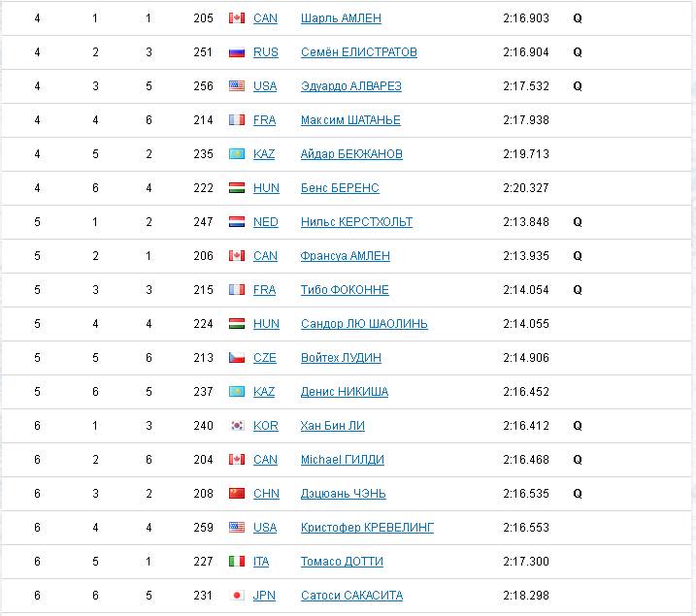The image size is (696, 616).
Task: Open Кристофер КРЕВЕЛИНГ athlete link
Action: (367, 528)
